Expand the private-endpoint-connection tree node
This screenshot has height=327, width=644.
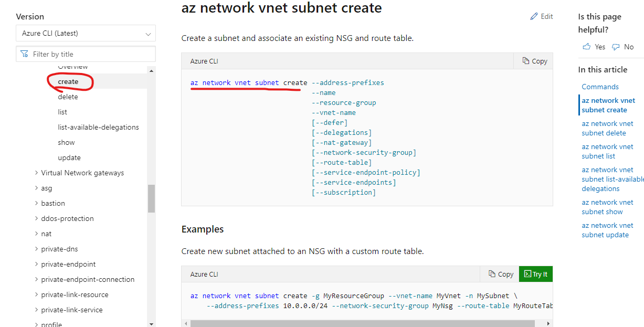click(36, 279)
